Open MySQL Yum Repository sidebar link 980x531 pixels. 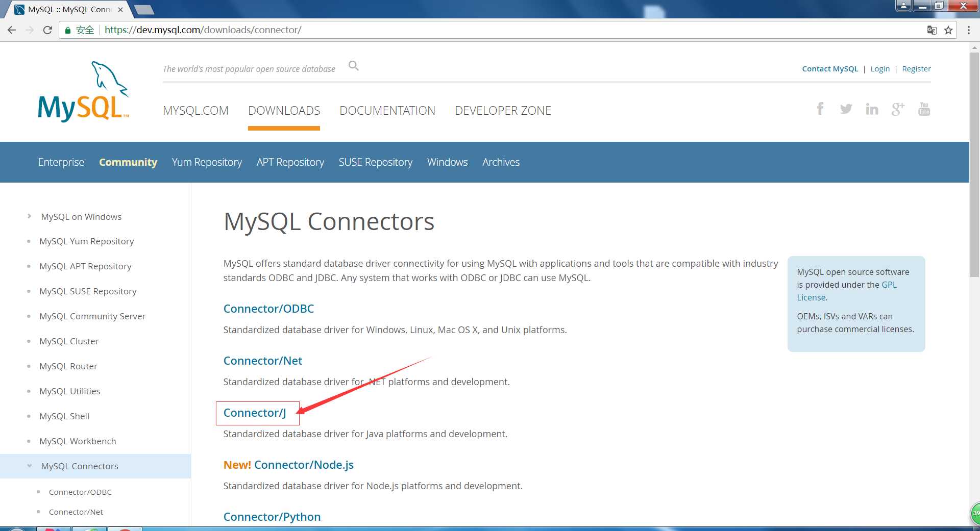click(x=86, y=241)
